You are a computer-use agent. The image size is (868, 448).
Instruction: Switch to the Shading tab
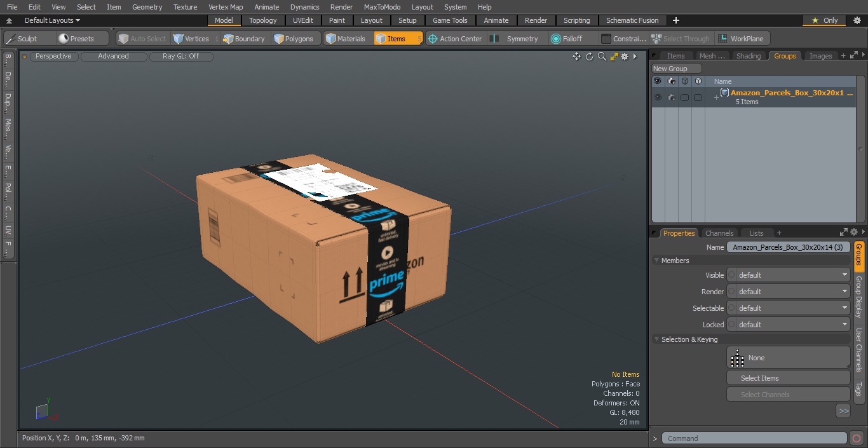[748, 56]
